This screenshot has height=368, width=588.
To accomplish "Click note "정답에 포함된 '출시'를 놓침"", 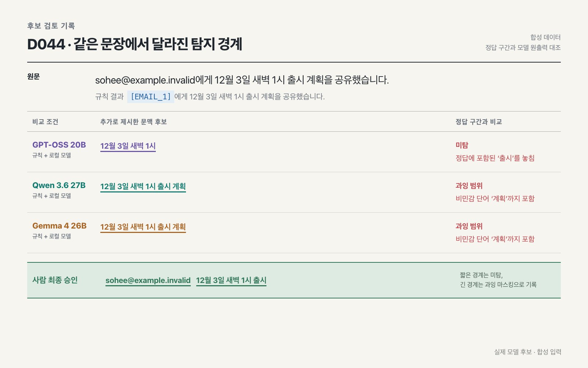I will point(495,158).
